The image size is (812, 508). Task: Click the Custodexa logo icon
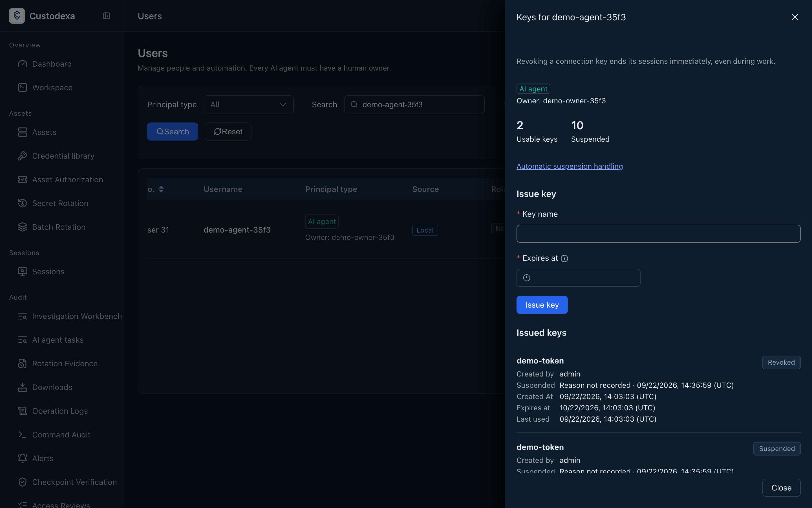coord(17,16)
